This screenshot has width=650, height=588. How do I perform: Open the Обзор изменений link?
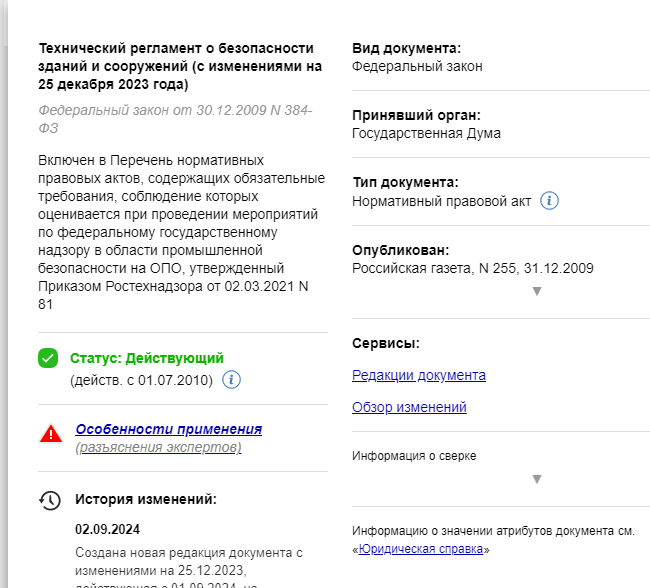(409, 407)
